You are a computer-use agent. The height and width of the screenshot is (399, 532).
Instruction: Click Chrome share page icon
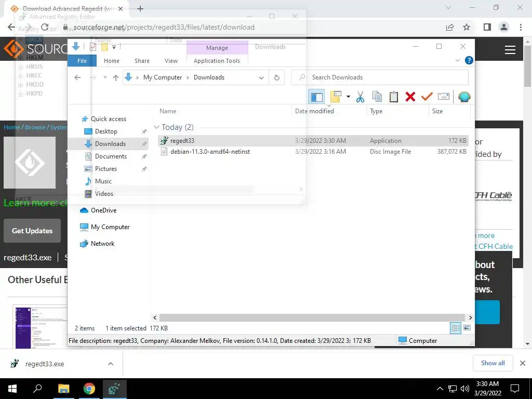450,27
